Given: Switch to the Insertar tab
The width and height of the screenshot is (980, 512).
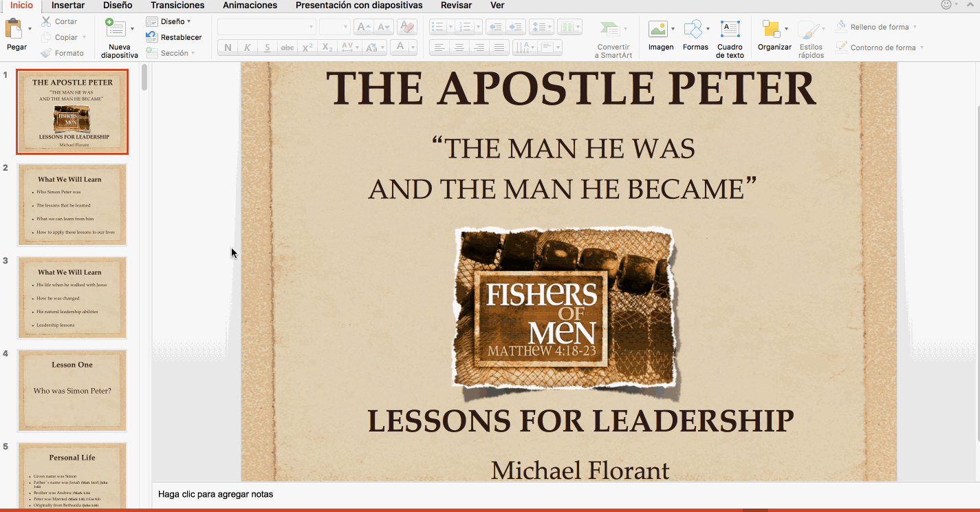Looking at the screenshot, I should (x=68, y=5).
